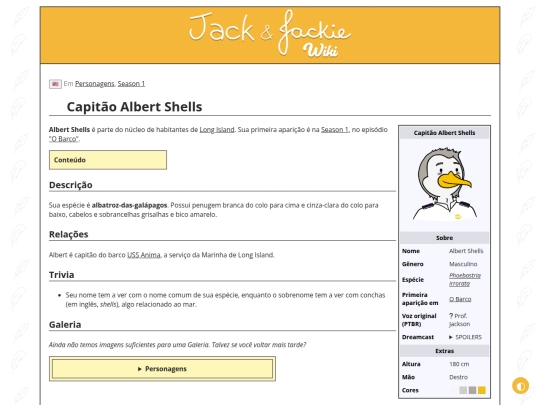Image resolution: width=540 pixels, height=405 pixels.
Task: Click the "Destro" Mão value
Action: click(x=458, y=377)
